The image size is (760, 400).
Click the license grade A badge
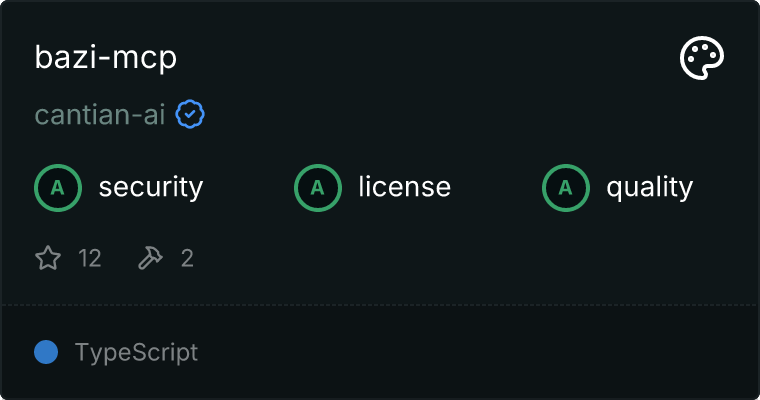318,187
